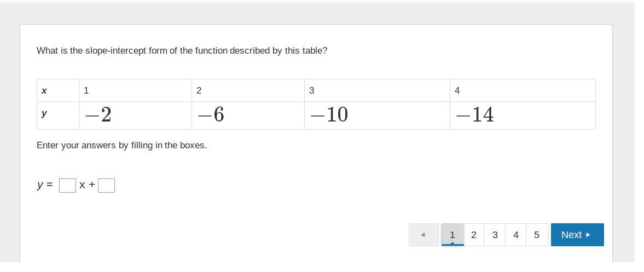Viewport: 644px width, 272px height.
Task: Open question page 3
Action: coord(495,235)
